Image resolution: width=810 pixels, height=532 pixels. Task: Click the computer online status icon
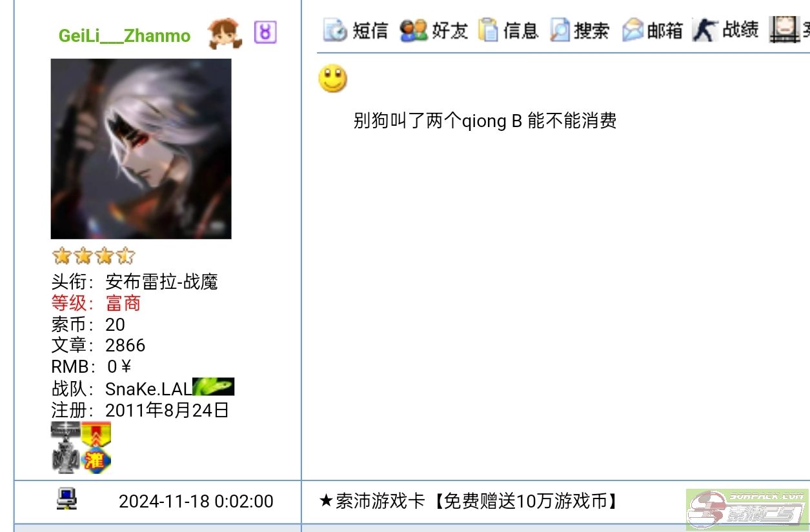(x=66, y=498)
